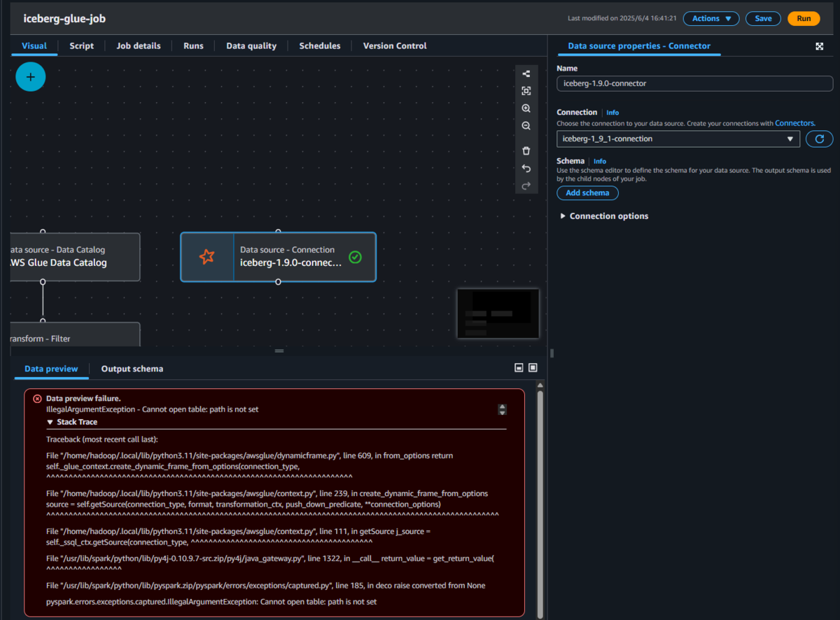The width and height of the screenshot is (840, 620).
Task: Redo the canvas action
Action: pyautogui.click(x=526, y=185)
